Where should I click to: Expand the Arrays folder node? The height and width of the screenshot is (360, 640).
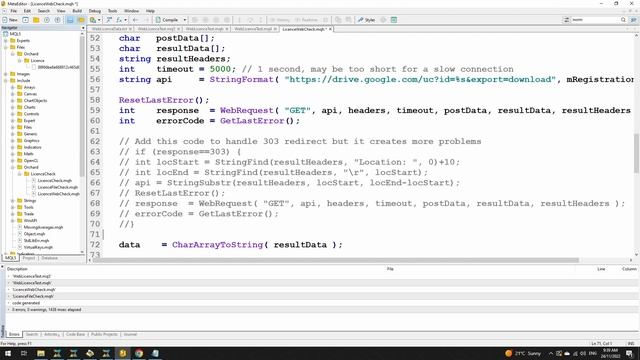(13, 87)
